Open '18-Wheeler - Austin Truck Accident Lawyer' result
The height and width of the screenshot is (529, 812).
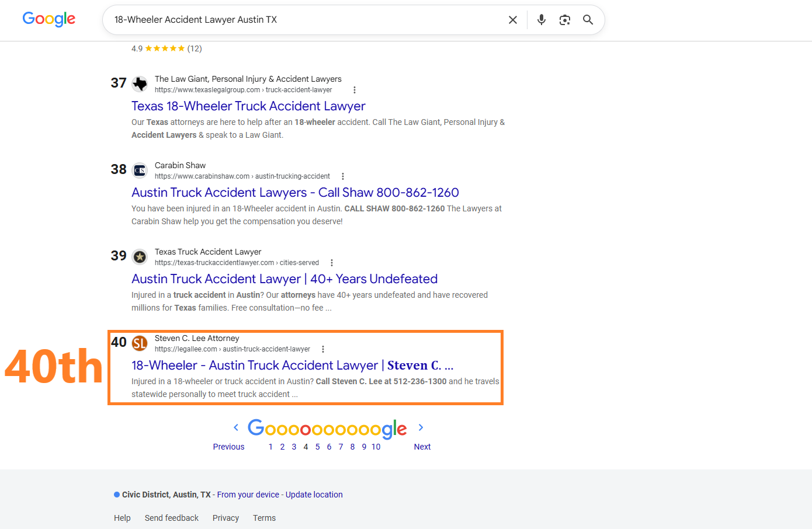coord(292,366)
